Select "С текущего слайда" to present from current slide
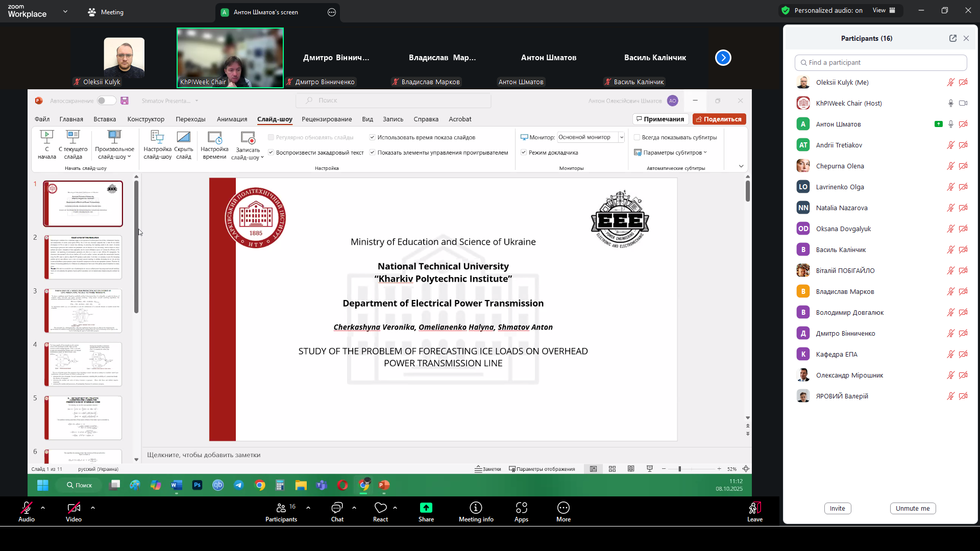The width and height of the screenshot is (980, 551). click(x=73, y=144)
